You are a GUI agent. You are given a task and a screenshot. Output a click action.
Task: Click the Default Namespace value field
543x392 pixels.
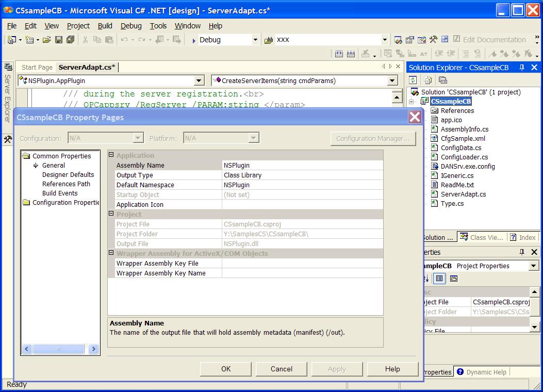point(303,185)
